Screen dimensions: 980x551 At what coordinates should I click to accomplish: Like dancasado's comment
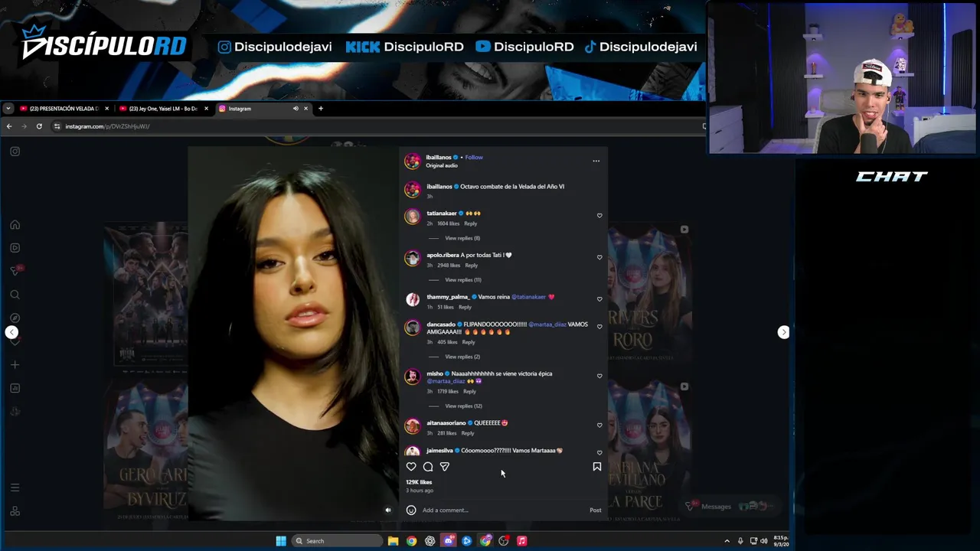599,327
